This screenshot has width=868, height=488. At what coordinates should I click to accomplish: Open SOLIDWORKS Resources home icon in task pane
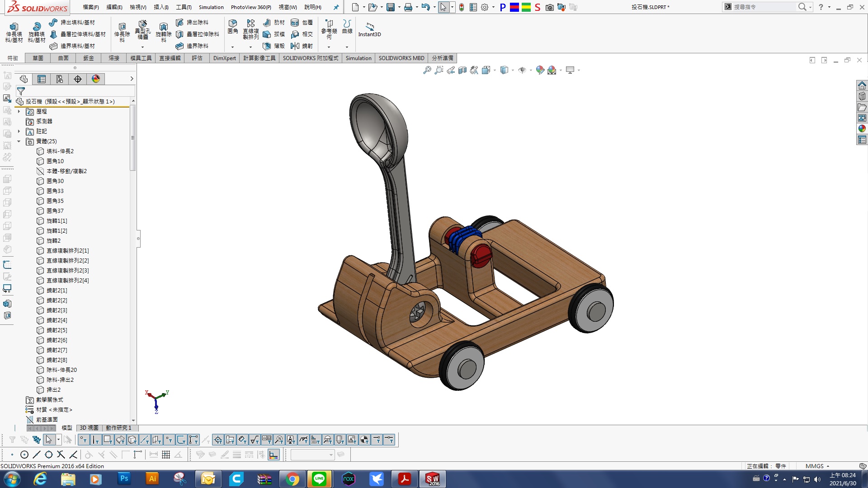pyautogui.click(x=862, y=85)
